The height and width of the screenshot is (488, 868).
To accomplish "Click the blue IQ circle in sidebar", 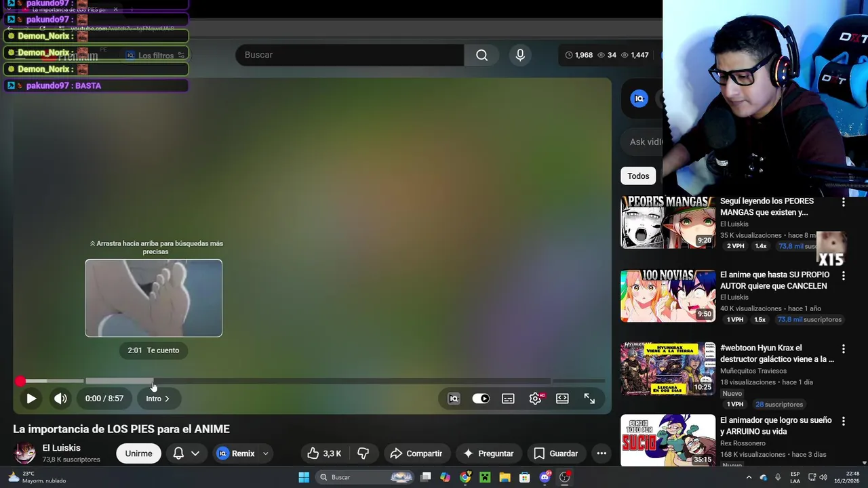I will (639, 99).
